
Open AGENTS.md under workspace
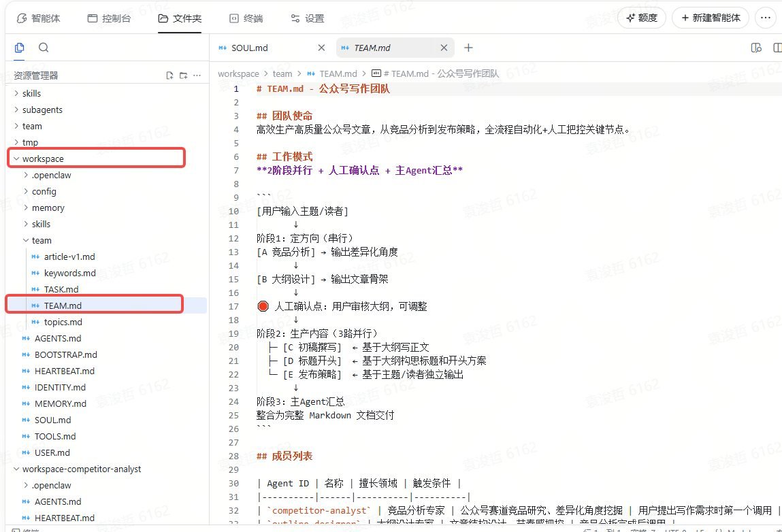click(x=58, y=339)
